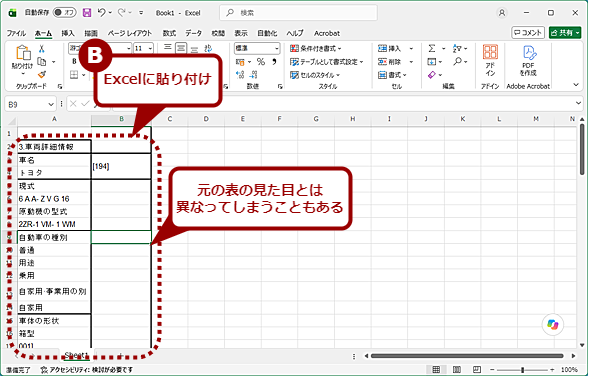Open the 削除 cells dropdown arrow
The image size is (589, 377).
click(411, 62)
